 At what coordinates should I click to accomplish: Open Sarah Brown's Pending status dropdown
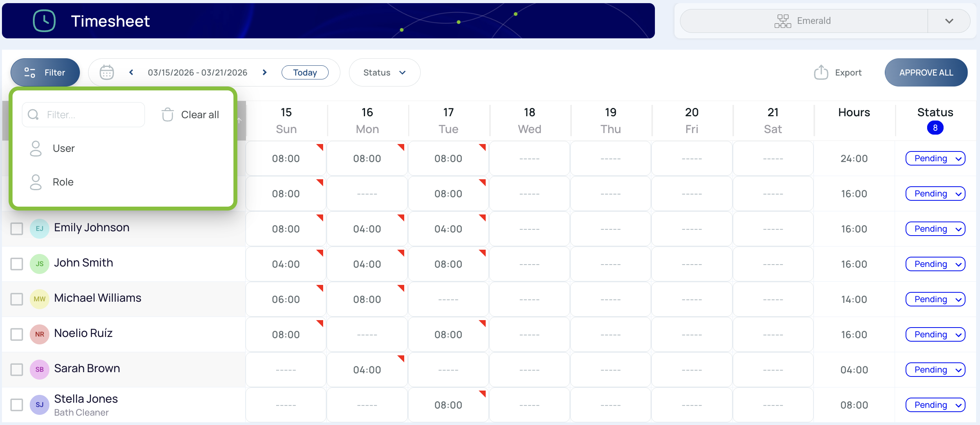[935, 370]
